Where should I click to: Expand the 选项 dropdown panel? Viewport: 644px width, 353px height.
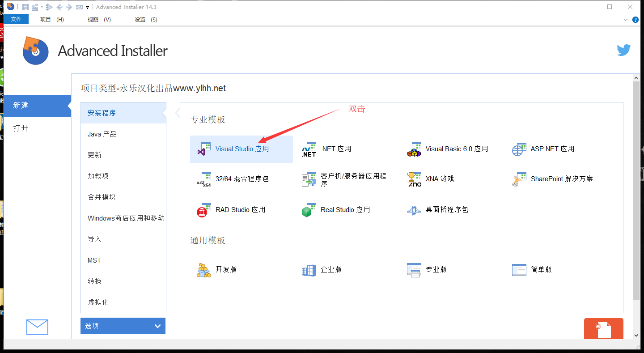(x=123, y=326)
